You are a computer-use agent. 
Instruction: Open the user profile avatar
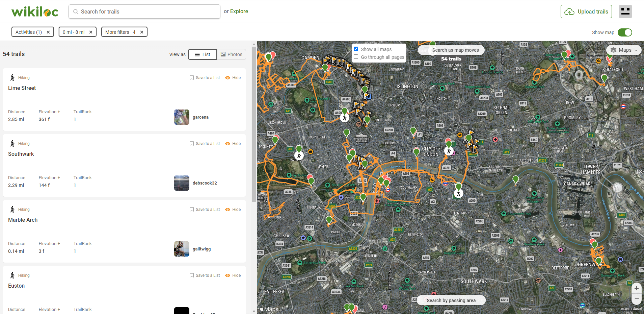pyautogui.click(x=625, y=11)
